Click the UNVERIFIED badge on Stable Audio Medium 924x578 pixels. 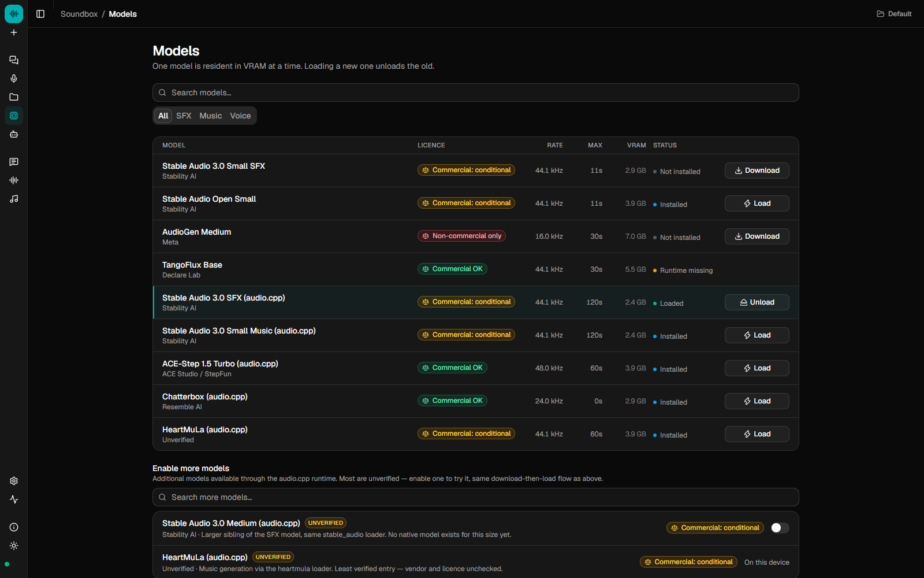pyautogui.click(x=326, y=523)
